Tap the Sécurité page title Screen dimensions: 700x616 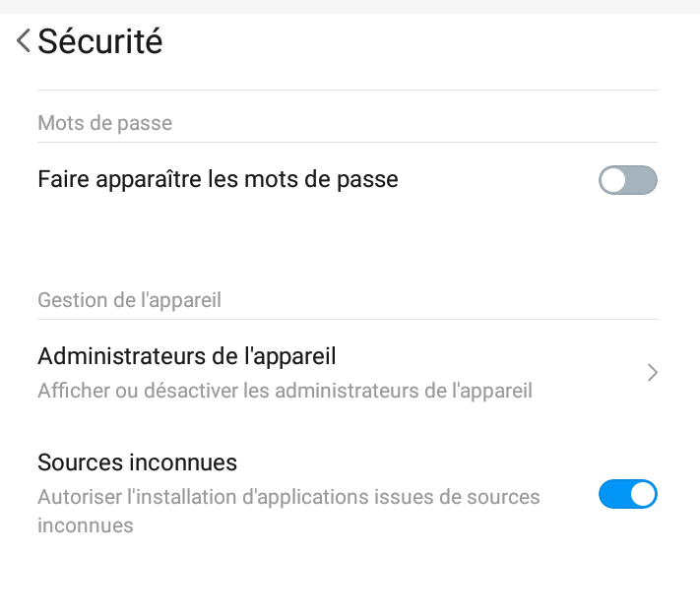100,41
